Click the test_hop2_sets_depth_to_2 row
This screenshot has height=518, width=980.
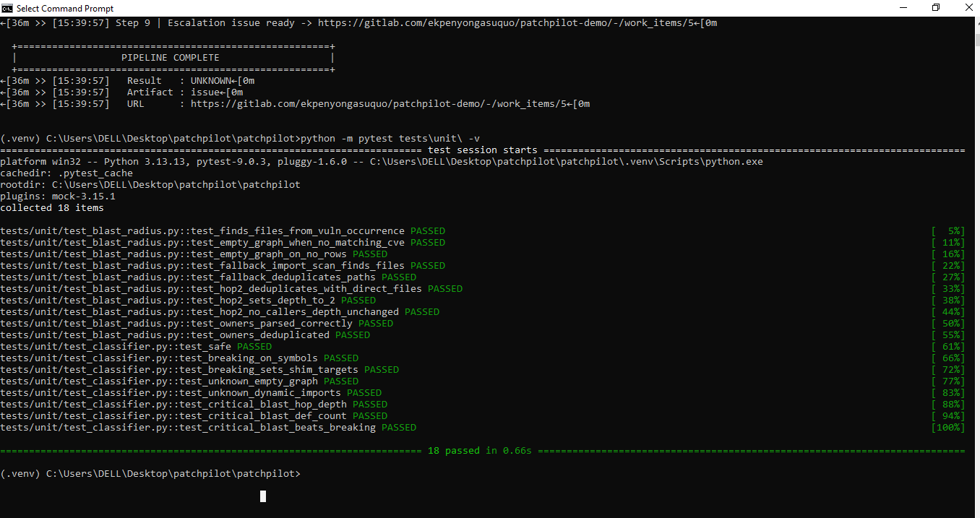click(483, 301)
